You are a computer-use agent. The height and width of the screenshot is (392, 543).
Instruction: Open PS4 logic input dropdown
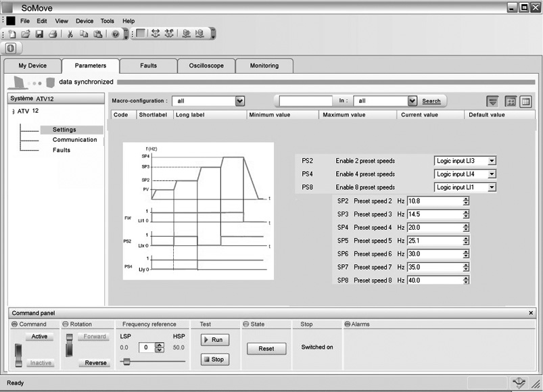point(492,174)
